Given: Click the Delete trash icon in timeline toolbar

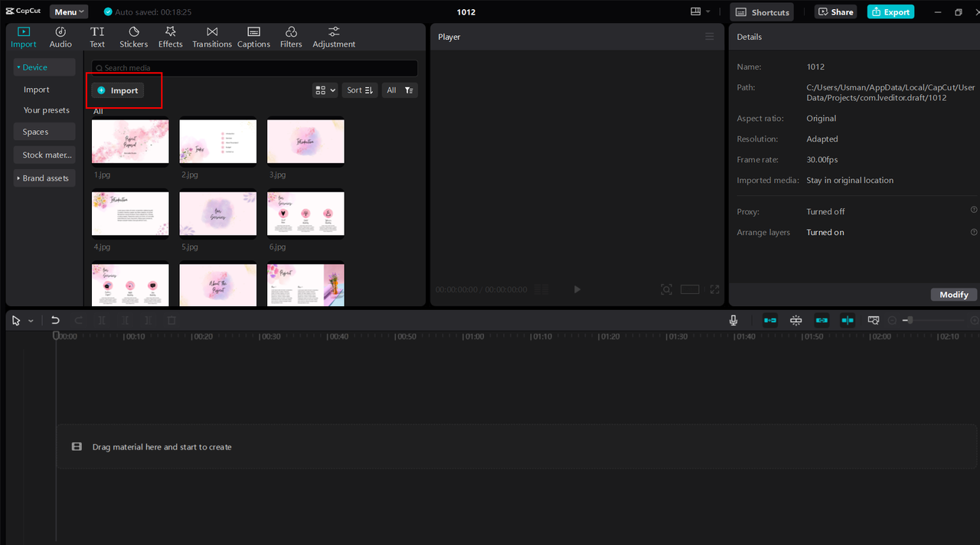Looking at the screenshot, I should [x=171, y=321].
